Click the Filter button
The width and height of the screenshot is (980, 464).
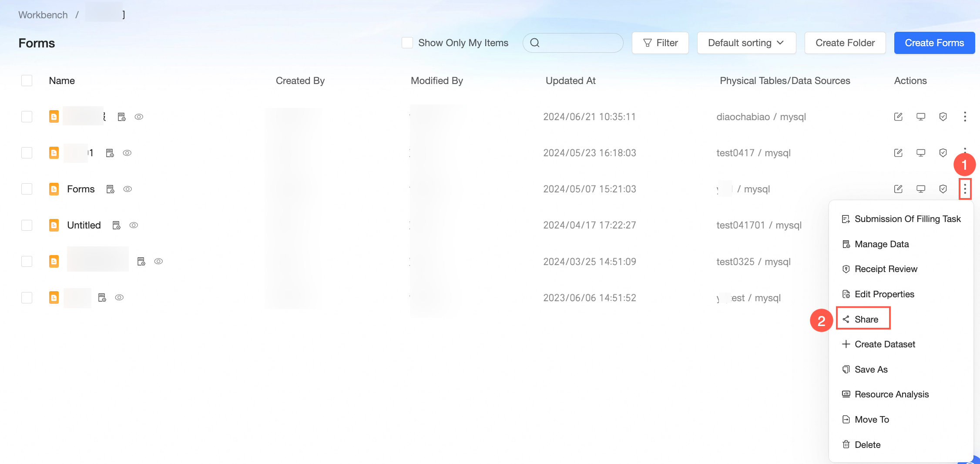pos(660,43)
